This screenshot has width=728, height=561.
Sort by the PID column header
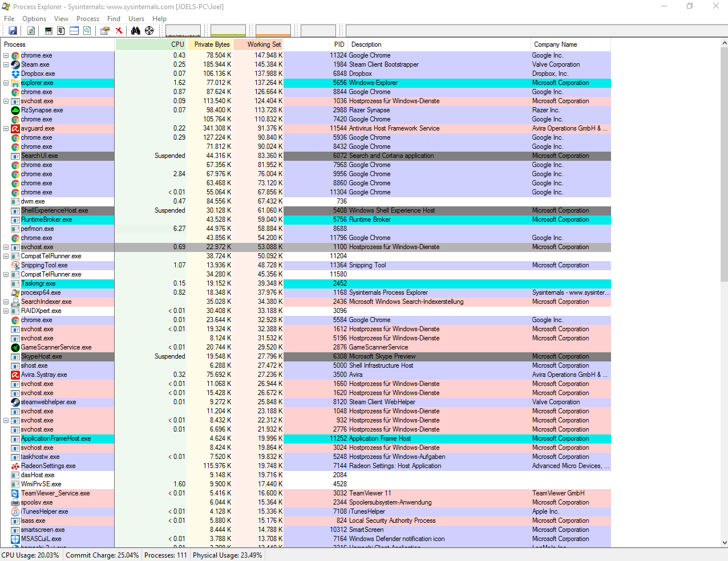click(x=316, y=44)
